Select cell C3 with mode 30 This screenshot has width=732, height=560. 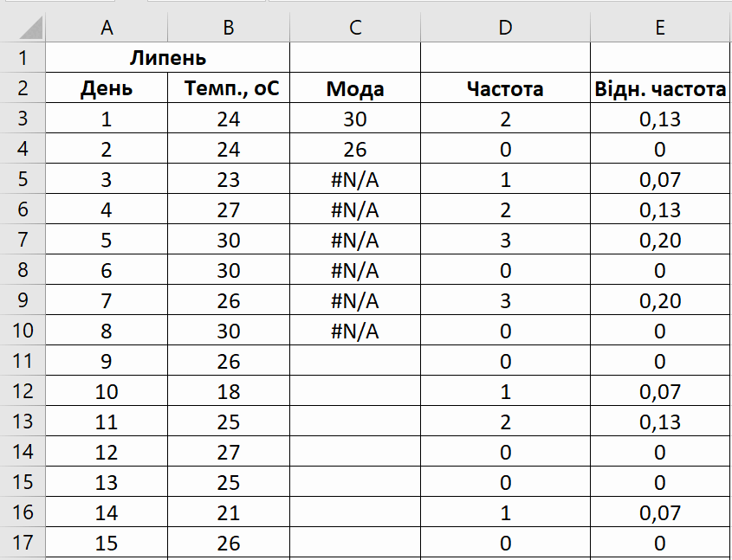click(355, 119)
